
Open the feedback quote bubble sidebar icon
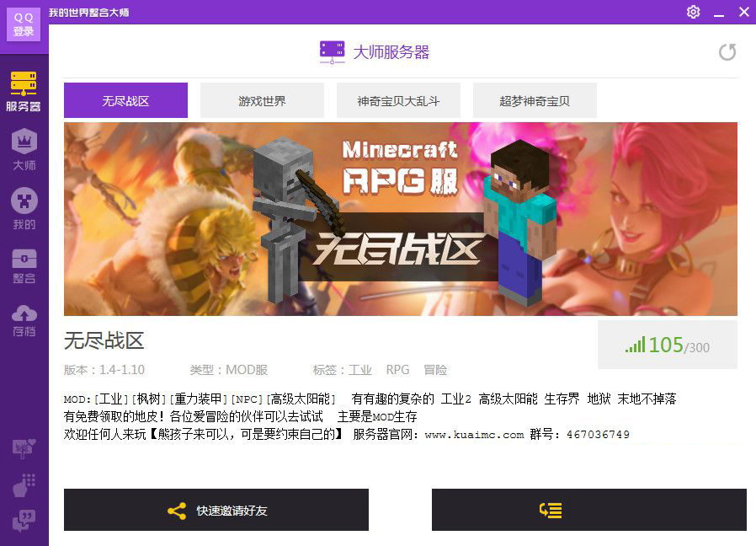coord(24,521)
